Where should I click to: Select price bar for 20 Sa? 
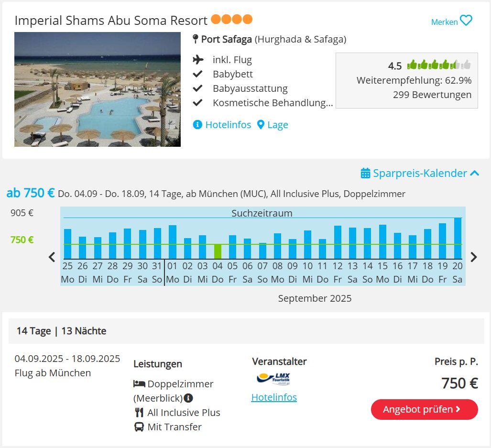coord(458,238)
